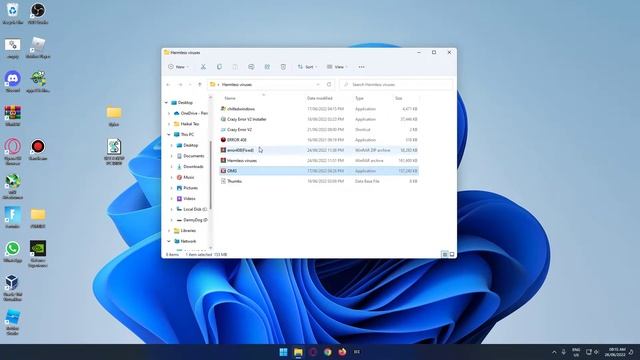The width and height of the screenshot is (640, 360).
Task: Open the Sort dropdown
Action: (x=307, y=67)
